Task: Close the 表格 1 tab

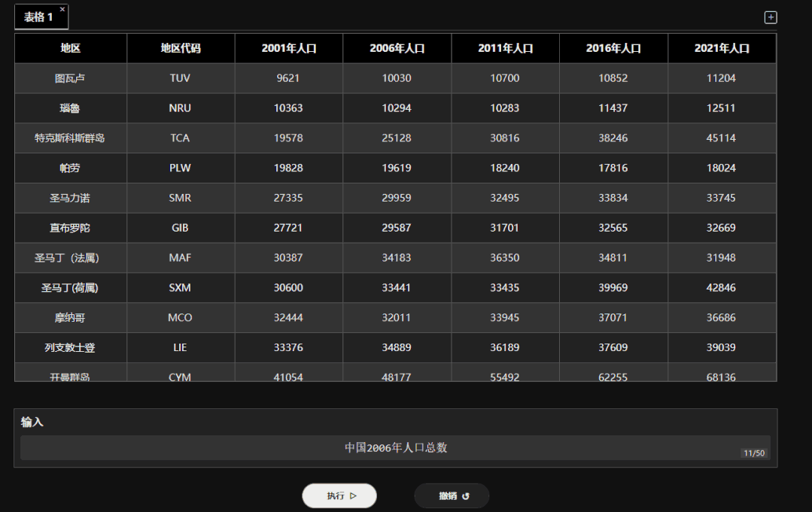Action: pos(62,9)
